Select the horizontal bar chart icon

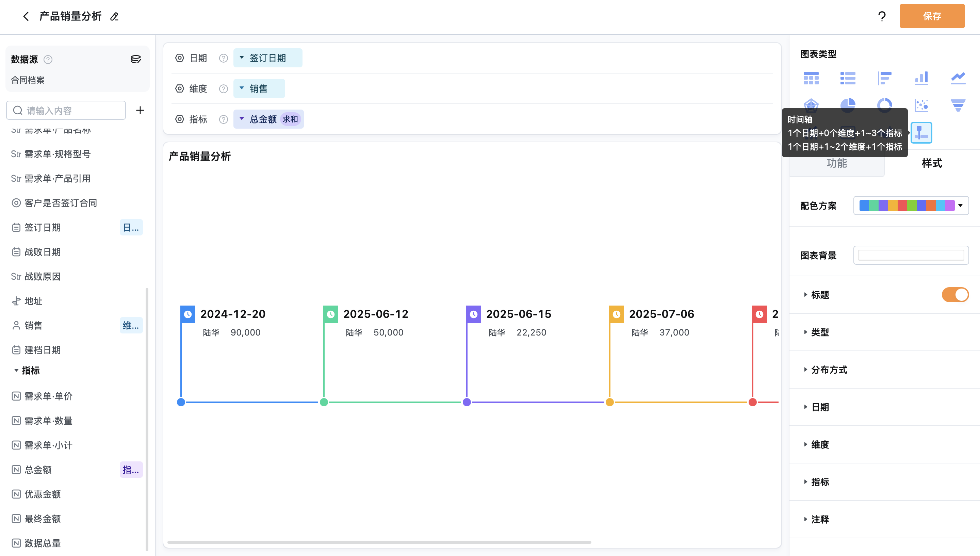tap(884, 78)
